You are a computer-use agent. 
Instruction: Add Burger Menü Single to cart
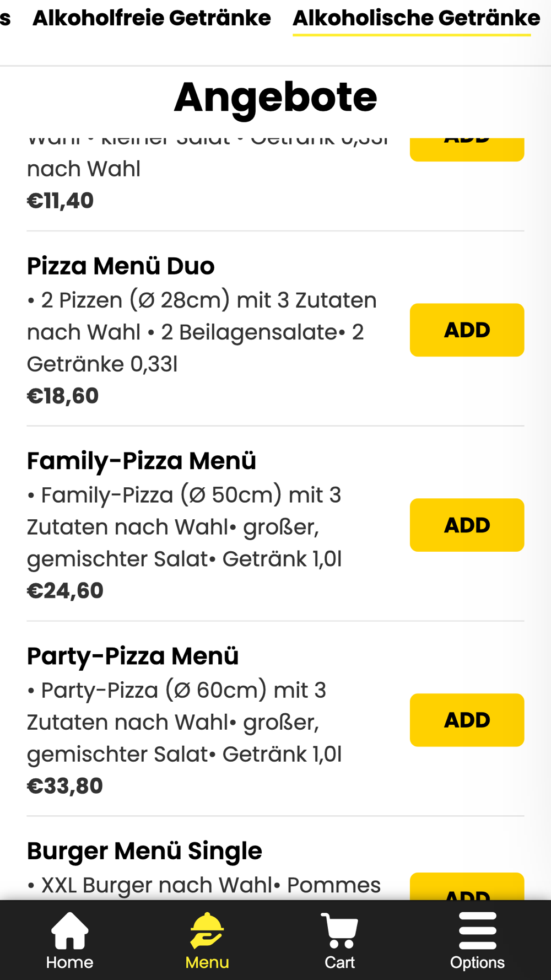point(467,887)
